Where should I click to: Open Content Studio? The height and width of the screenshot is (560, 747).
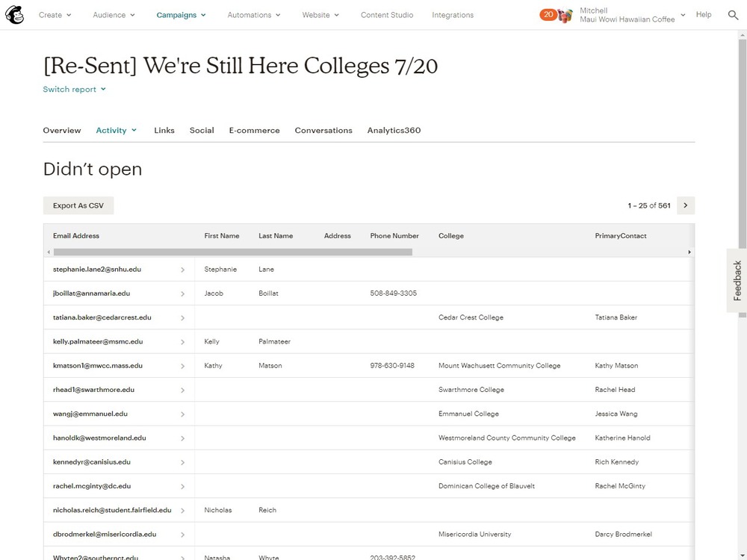387,15
